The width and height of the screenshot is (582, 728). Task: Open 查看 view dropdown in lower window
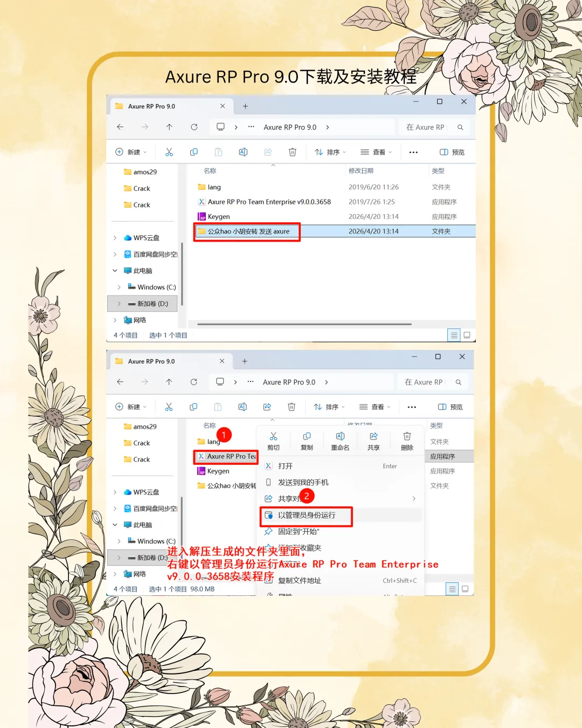(375, 407)
